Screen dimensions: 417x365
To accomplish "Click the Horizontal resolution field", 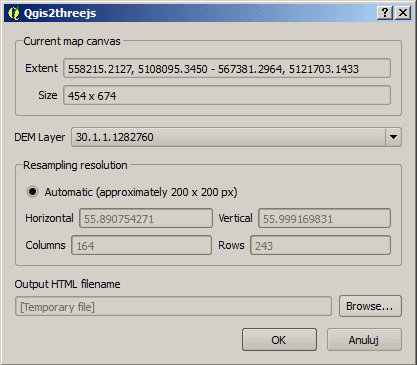I will pos(146,218).
